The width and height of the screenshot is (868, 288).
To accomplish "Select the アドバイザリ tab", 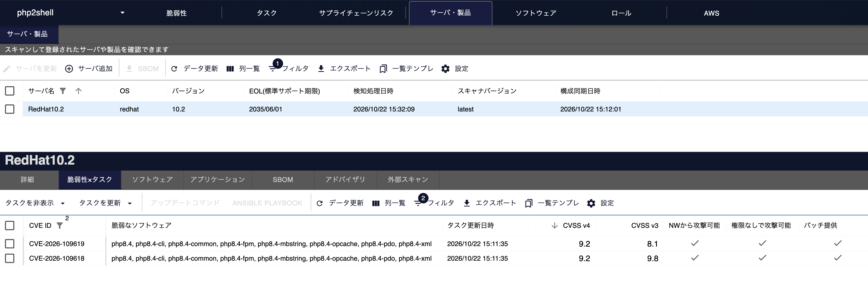I will point(345,180).
